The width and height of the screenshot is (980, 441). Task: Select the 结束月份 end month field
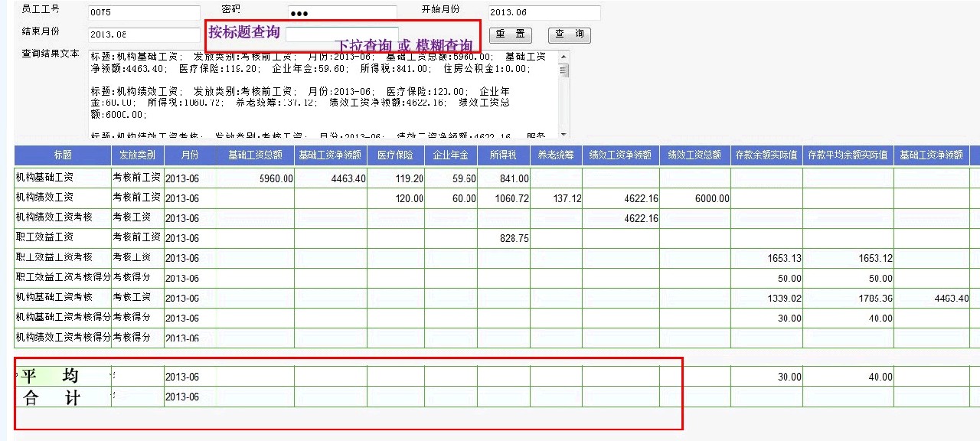[144, 34]
